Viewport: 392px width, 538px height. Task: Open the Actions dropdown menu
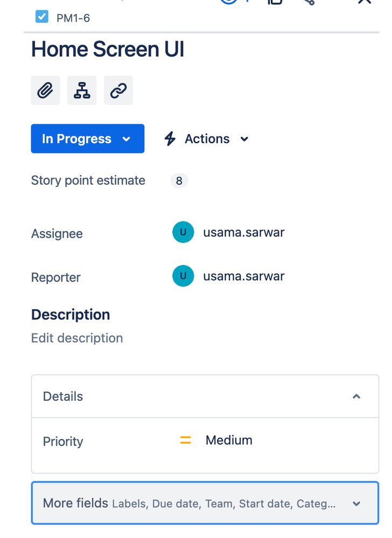[x=206, y=139]
